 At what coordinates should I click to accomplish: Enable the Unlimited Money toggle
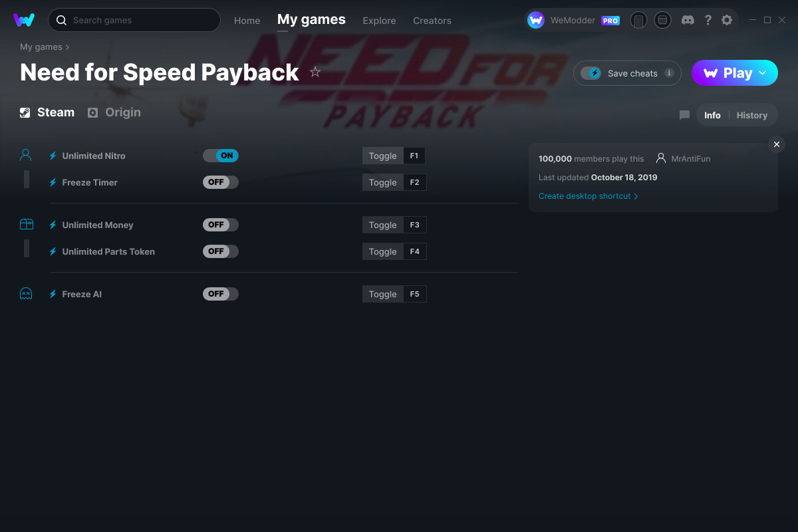(221, 225)
